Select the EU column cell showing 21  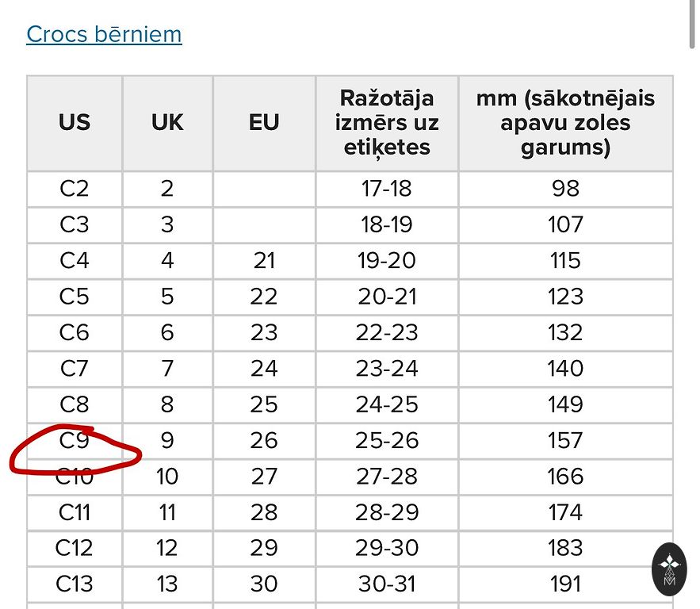click(264, 261)
